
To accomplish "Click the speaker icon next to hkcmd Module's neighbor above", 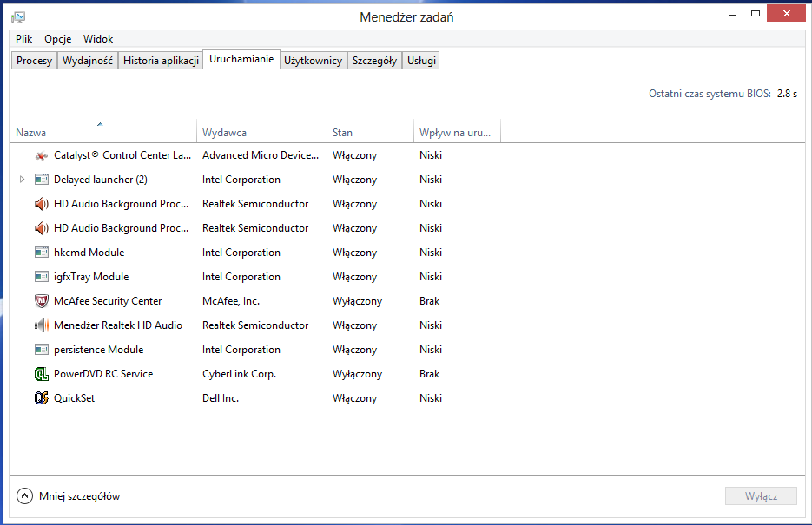I will tap(42, 228).
